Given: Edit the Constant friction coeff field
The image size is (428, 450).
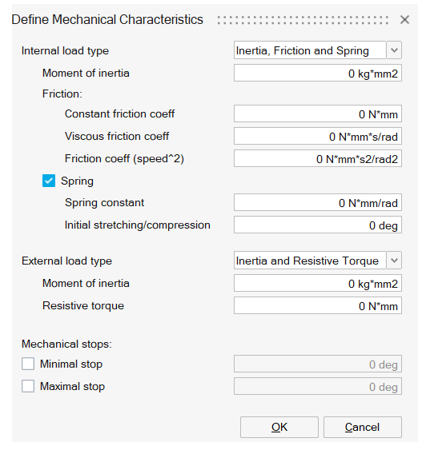Looking at the screenshot, I should (x=318, y=114).
